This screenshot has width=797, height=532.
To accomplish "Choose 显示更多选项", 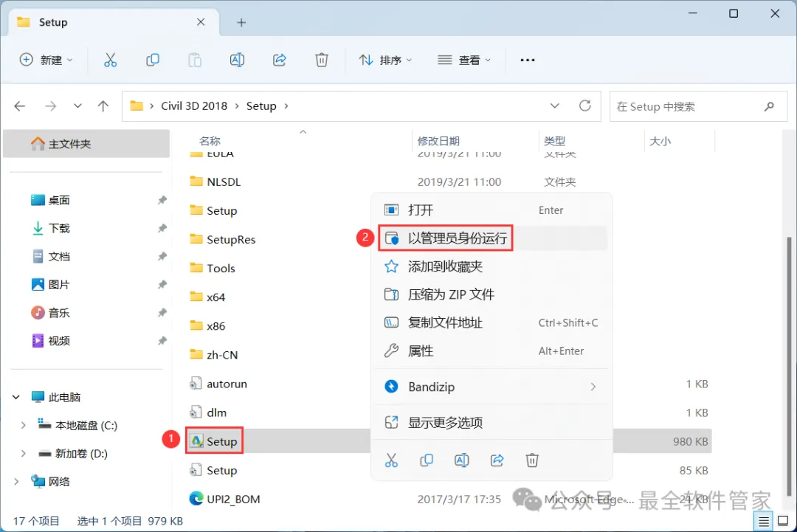I will coord(491,422).
